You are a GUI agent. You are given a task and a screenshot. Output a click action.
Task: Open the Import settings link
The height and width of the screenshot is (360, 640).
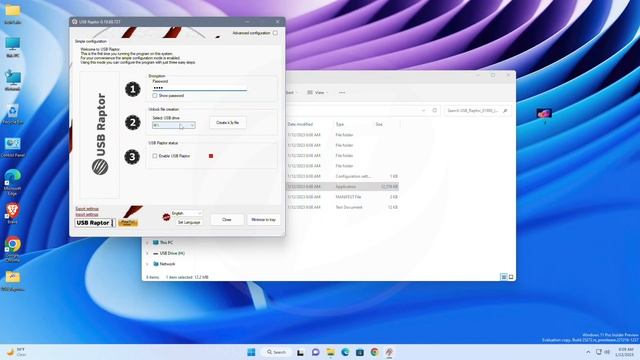[x=87, y=214]
